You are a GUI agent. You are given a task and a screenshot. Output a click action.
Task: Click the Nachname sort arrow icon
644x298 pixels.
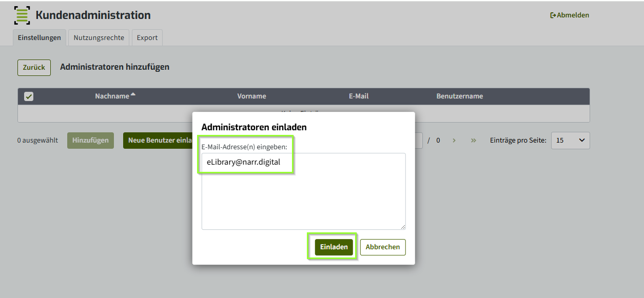133,94
